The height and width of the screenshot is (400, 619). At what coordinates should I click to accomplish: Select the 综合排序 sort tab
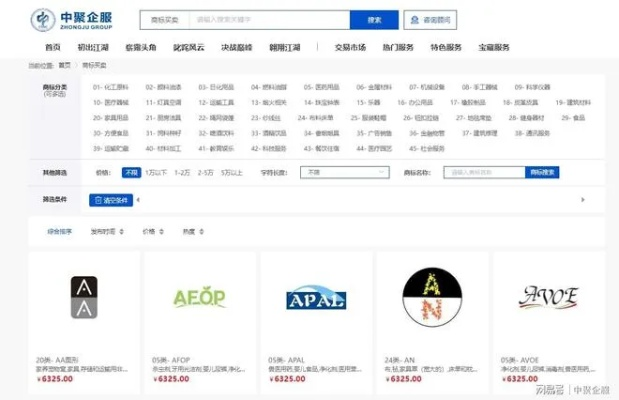(x=60, y=231)
